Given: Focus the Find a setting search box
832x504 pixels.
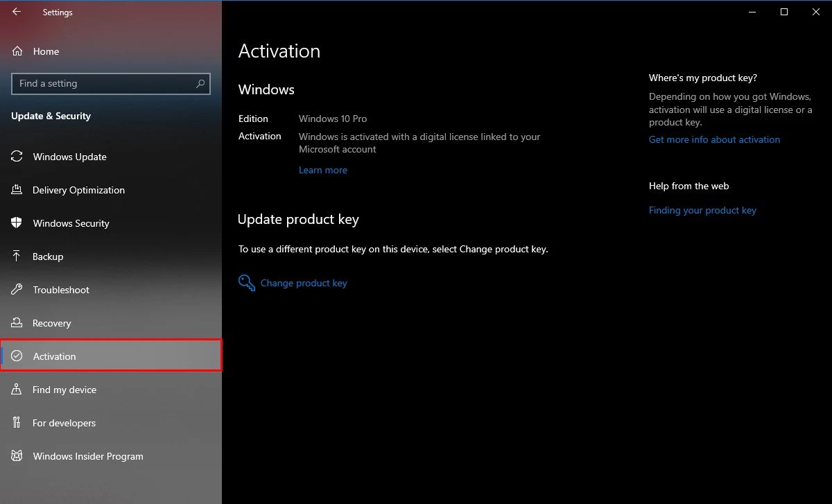Looking at the screenshot, I should coord(111,84).
